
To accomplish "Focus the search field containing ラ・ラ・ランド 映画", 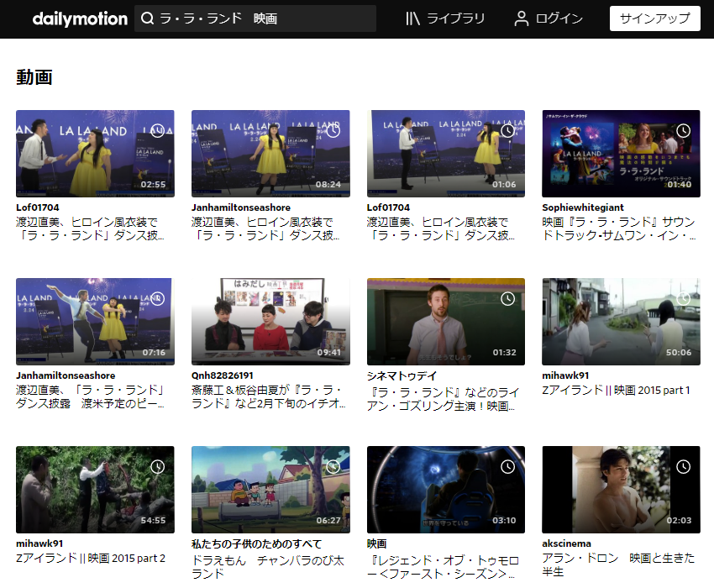I will tap(255, 18).
